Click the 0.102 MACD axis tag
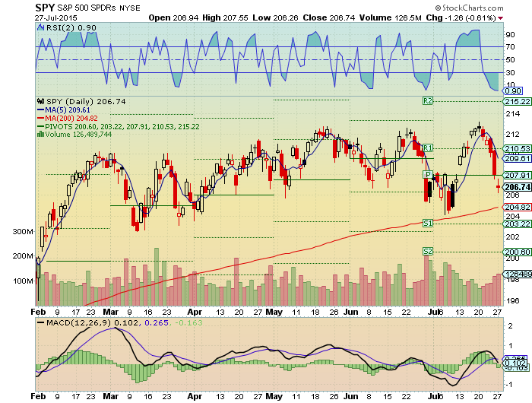 [x=515, y=363]
